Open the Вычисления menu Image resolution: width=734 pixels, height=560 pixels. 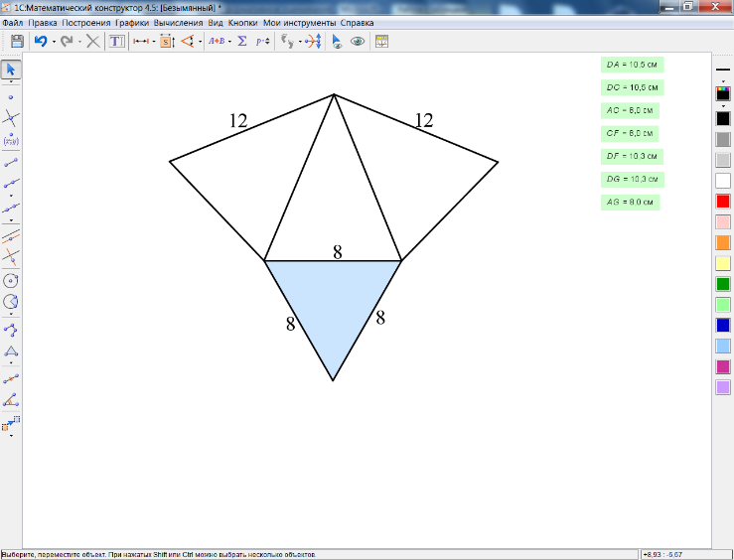(x=179, y=23)
